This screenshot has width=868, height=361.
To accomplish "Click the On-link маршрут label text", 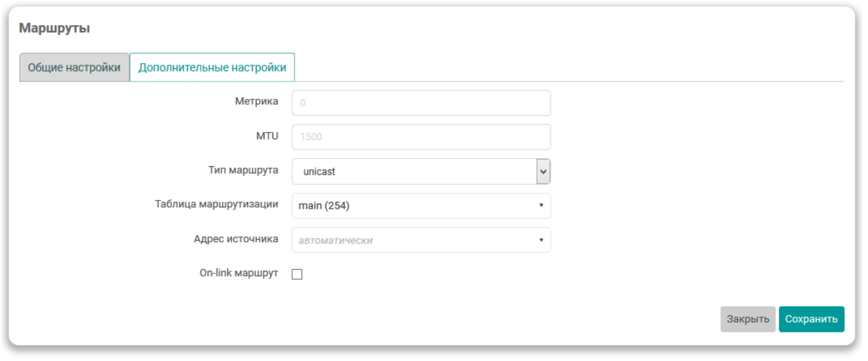I will coord(239,273).
